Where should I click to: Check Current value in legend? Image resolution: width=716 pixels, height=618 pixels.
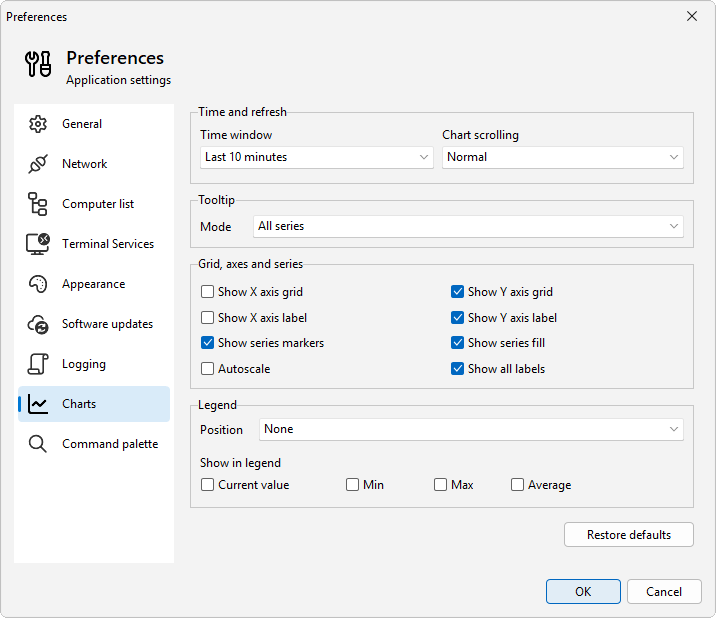(207, 485)
